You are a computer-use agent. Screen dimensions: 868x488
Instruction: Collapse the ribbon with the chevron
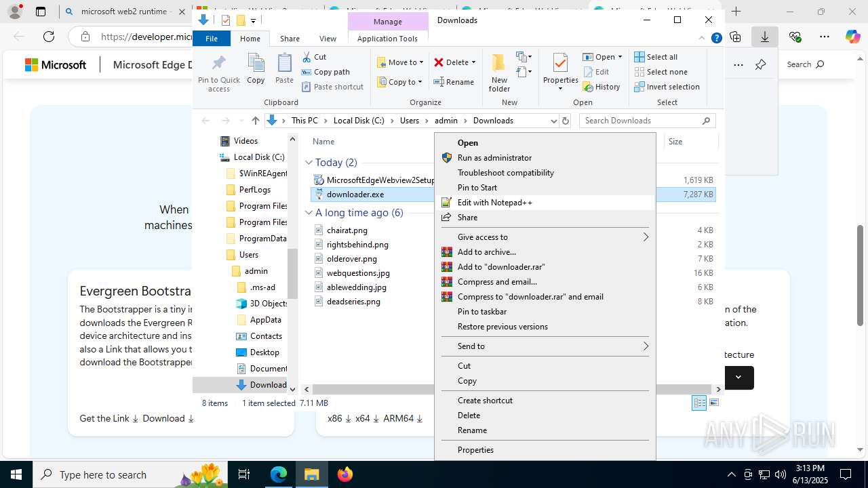702,39
